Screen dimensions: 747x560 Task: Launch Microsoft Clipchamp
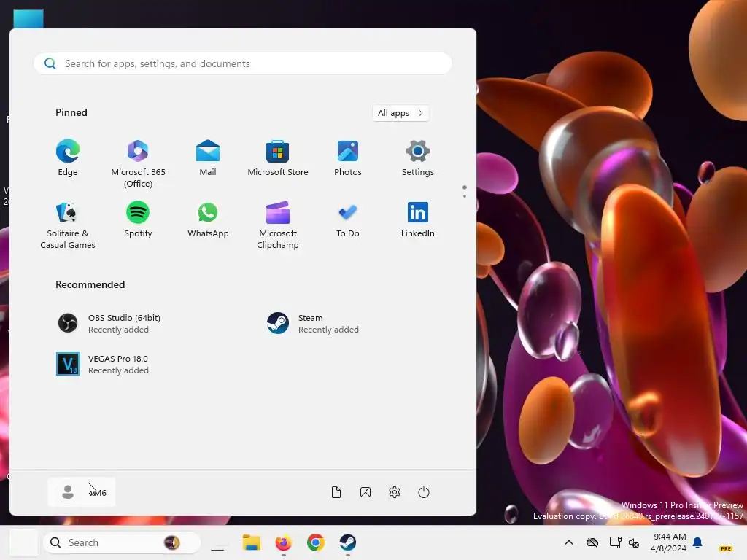point(278,225)
